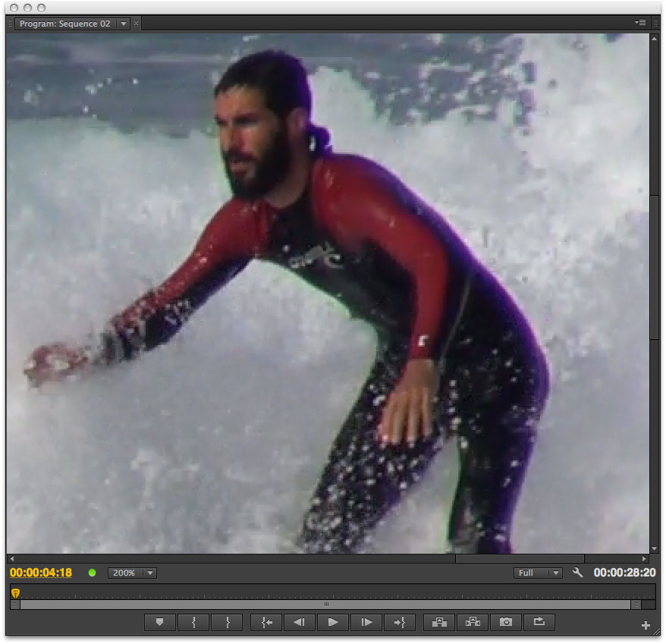Screen dimensions: 666x644
Task: Open the button editor plus icon
Action: coord(646,626)
